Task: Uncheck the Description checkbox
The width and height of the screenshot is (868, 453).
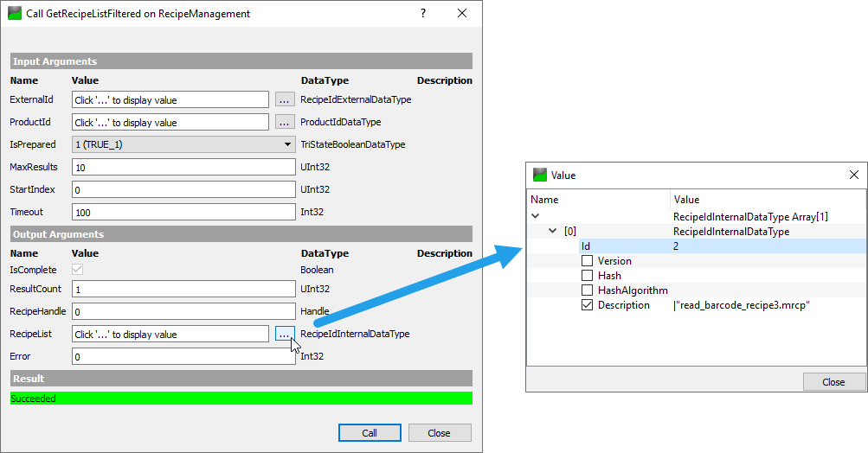Action: pyautogui.click(x=588, y=305)
